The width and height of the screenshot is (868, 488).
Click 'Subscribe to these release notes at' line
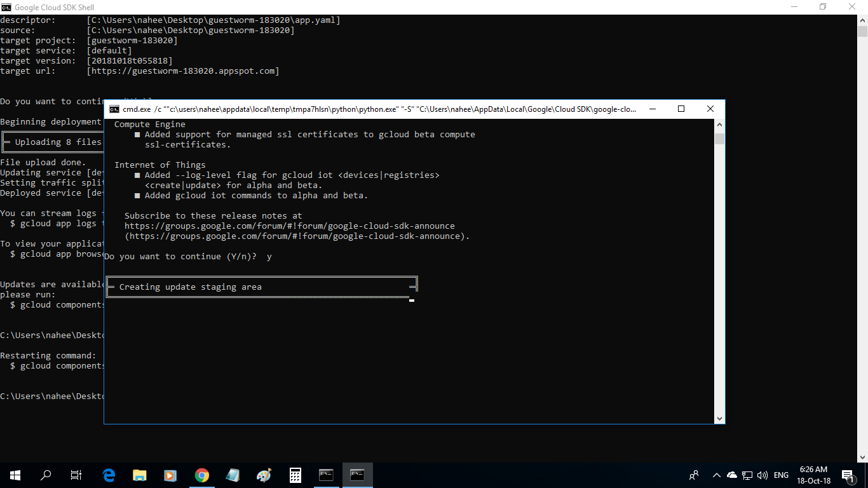[214, 216]
